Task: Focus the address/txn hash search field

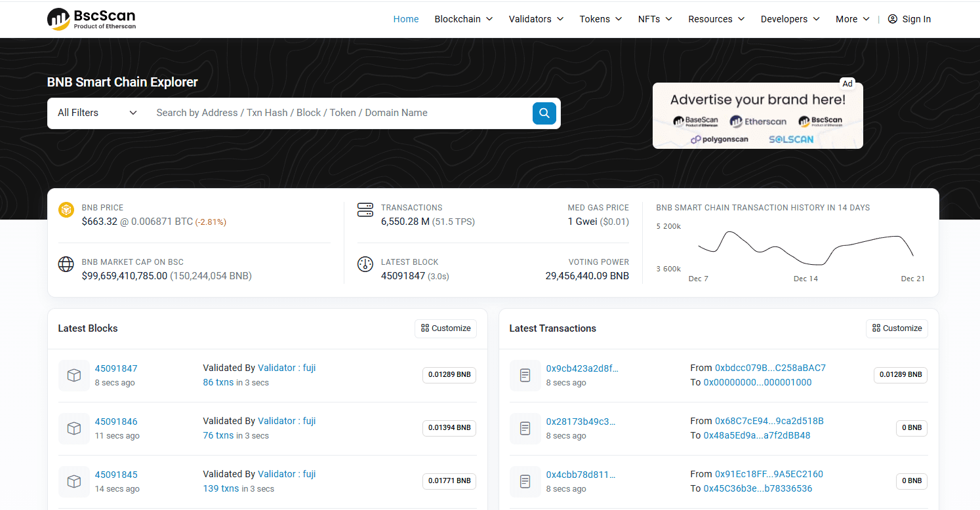Action: click(339, 113)
